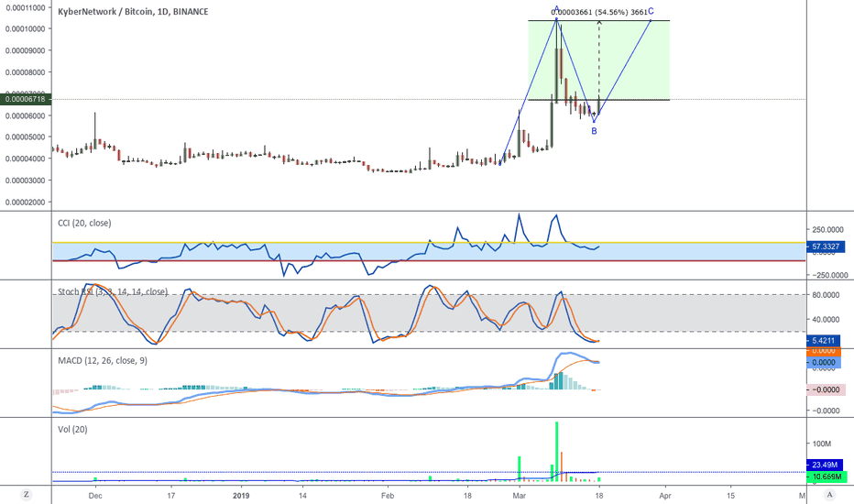
Task: Open the CCI (20, close) indicator legend
Action: [84, 223]
